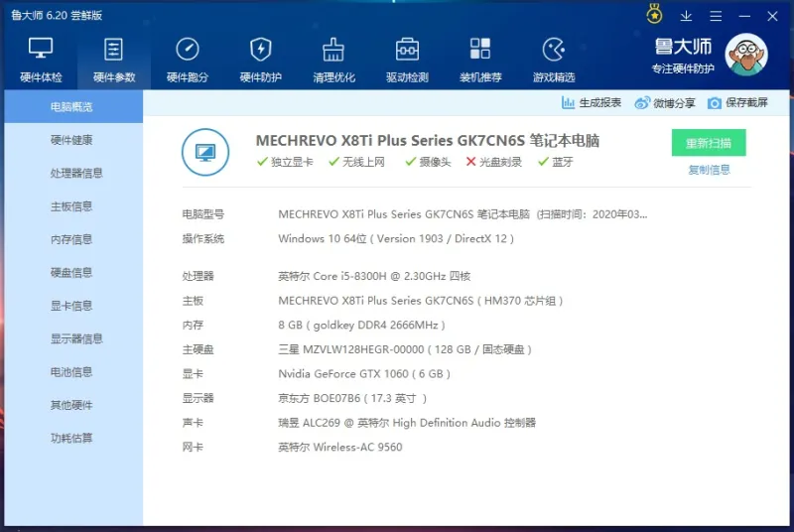This screenshot has width=794, height=532.
Task: Click the 鲁大师 mascot avatar
Action: point(746,55)
